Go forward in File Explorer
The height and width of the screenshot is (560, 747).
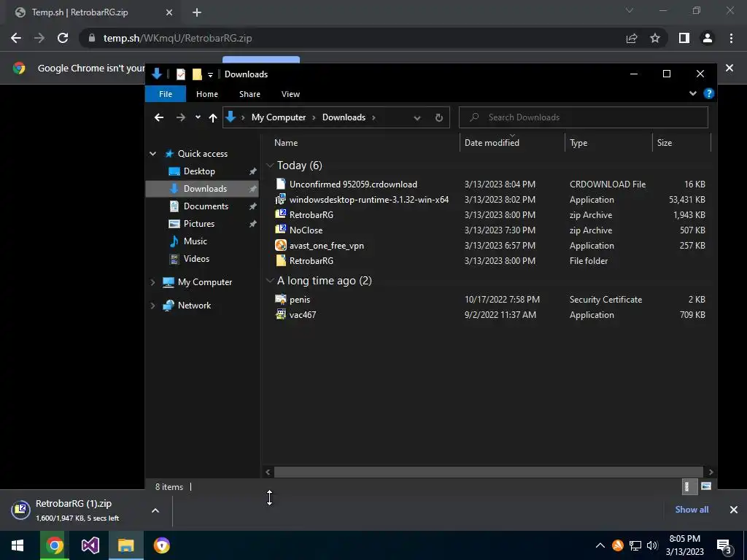click(x=181, y=117)
